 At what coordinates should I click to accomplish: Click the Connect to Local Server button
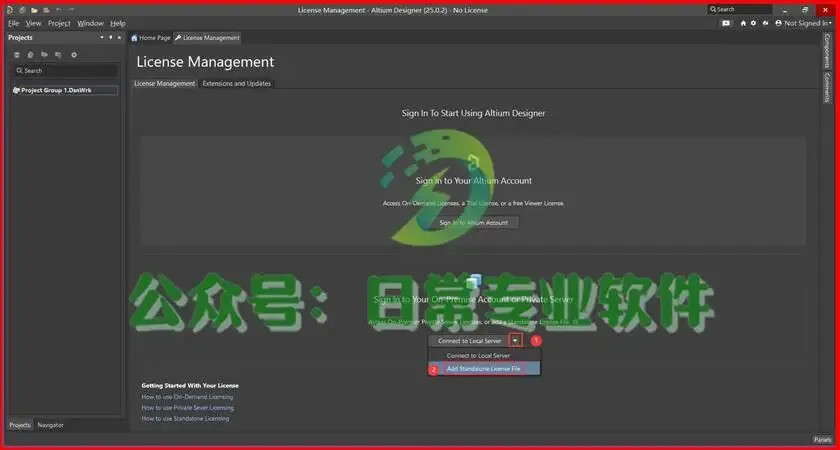pos(469,341)
